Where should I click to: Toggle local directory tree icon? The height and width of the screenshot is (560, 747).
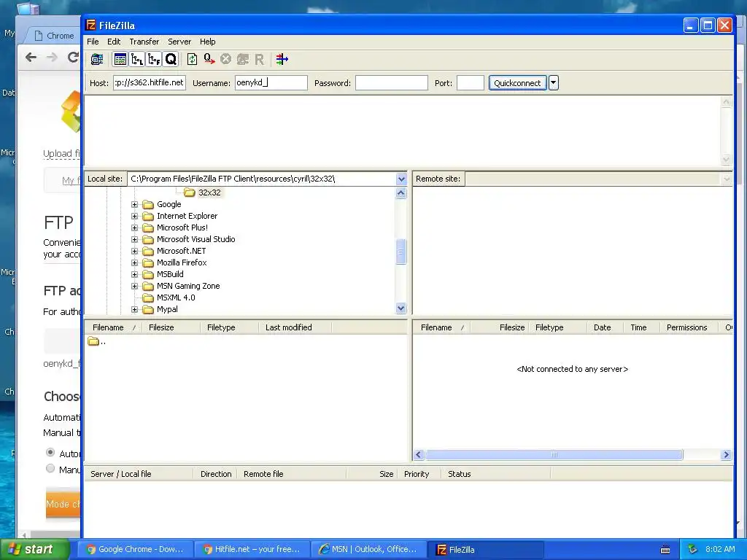(137, 60)
